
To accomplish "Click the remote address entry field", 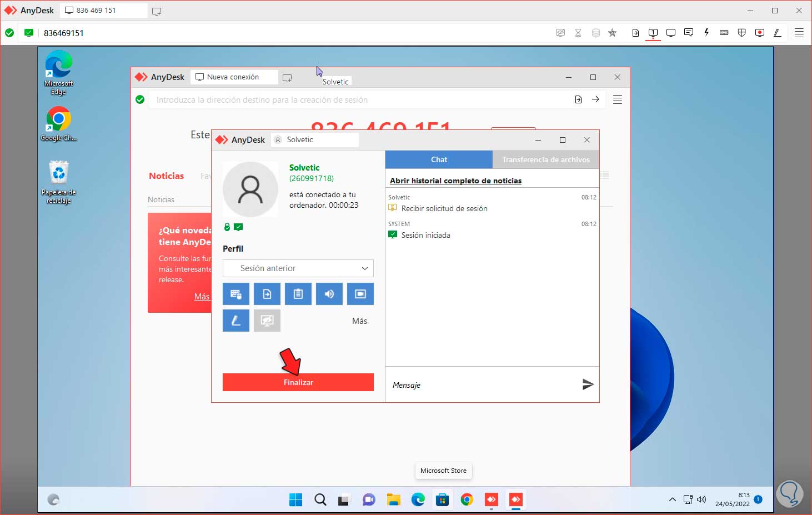I will (360, 100).
